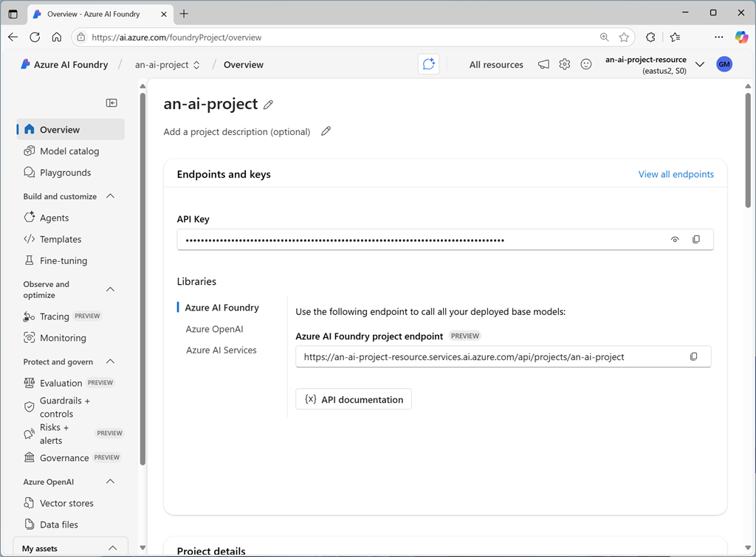Reveal the API Key with eye icon

(x=675, y=240)
